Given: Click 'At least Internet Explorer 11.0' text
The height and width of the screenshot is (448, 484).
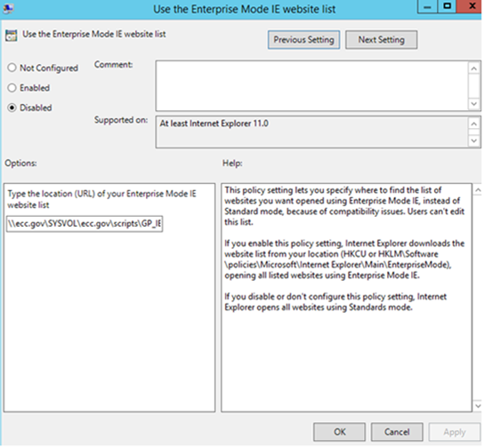Looking at the screenshot, I should click(214, 124).
